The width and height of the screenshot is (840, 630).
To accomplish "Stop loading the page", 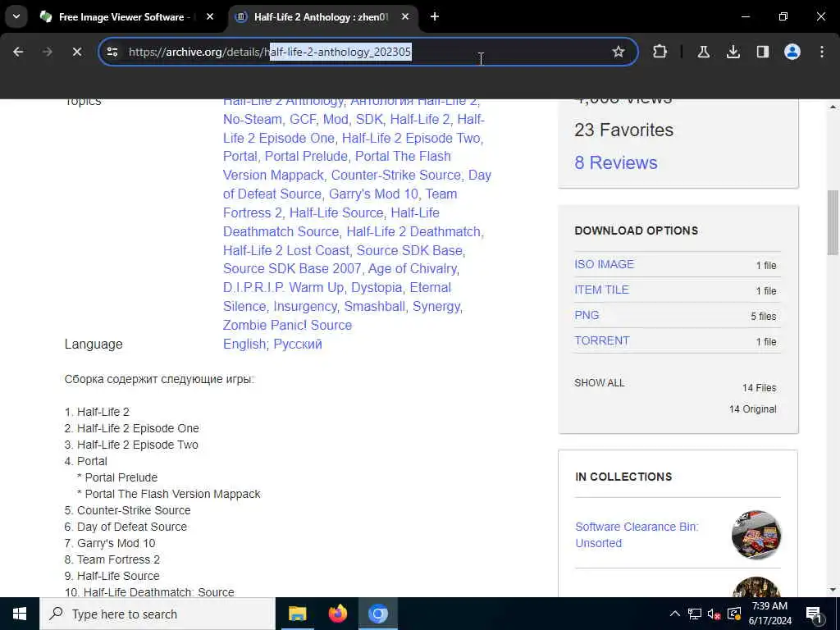I will pyautogui.click(x=76, y=52).
